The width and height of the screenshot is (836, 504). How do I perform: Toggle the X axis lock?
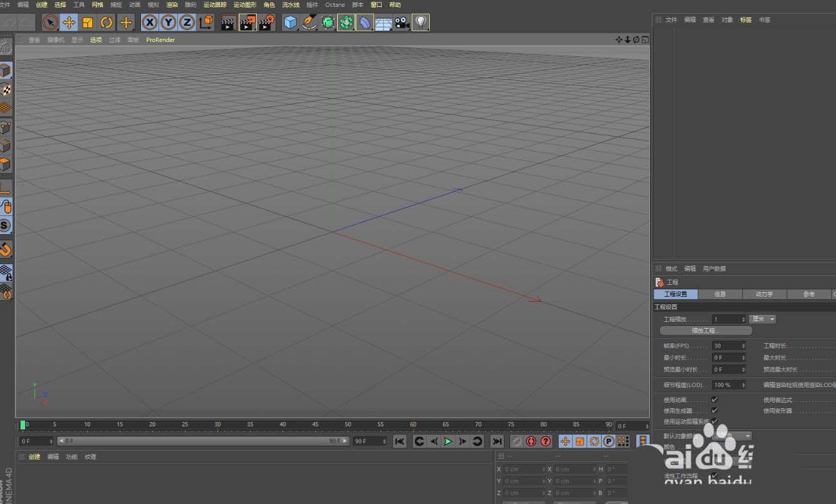150,23
